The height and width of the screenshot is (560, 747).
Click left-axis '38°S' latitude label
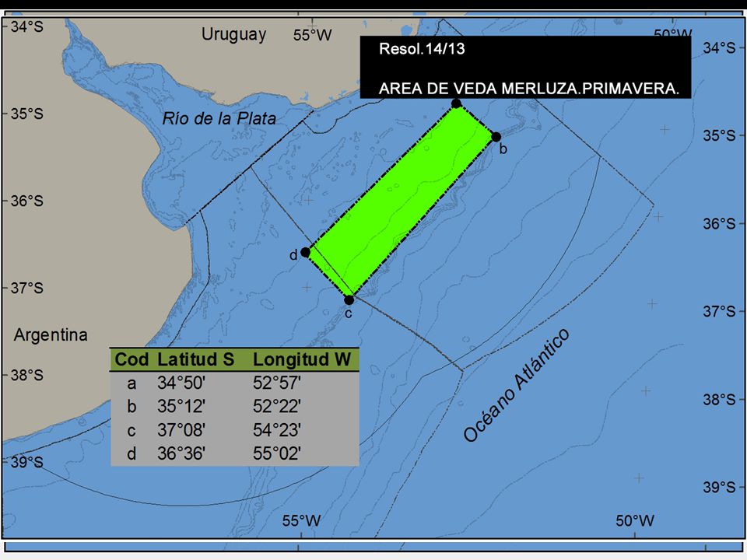27,375
